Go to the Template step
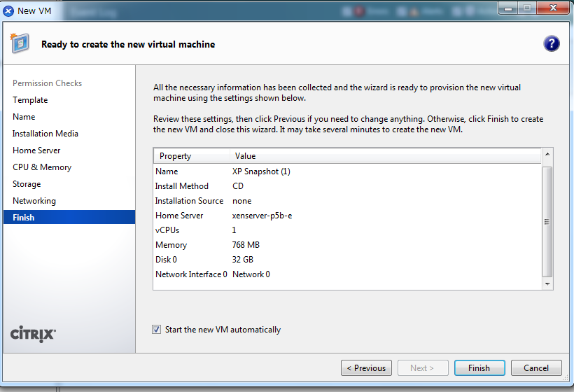 (x=30, y=100)
